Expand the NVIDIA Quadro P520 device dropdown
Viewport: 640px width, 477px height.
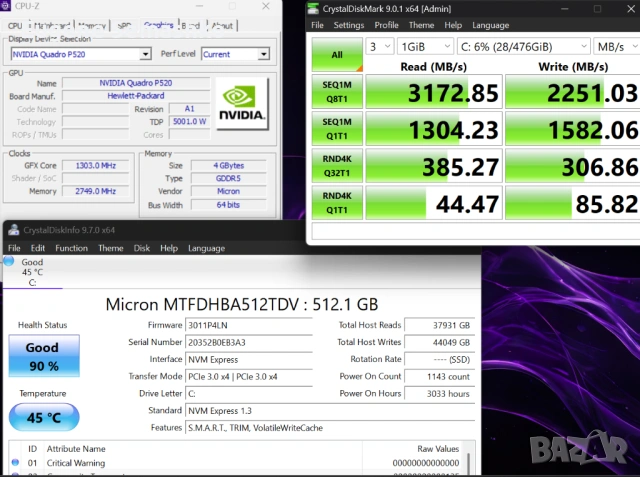tap(80, 54)
